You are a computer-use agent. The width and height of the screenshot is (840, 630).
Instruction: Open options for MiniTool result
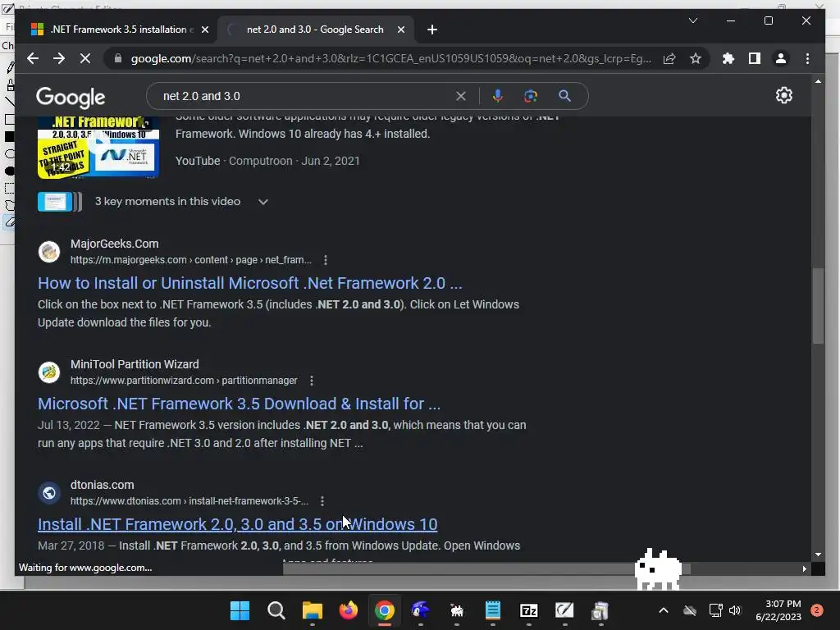click(x=311, y=381)
